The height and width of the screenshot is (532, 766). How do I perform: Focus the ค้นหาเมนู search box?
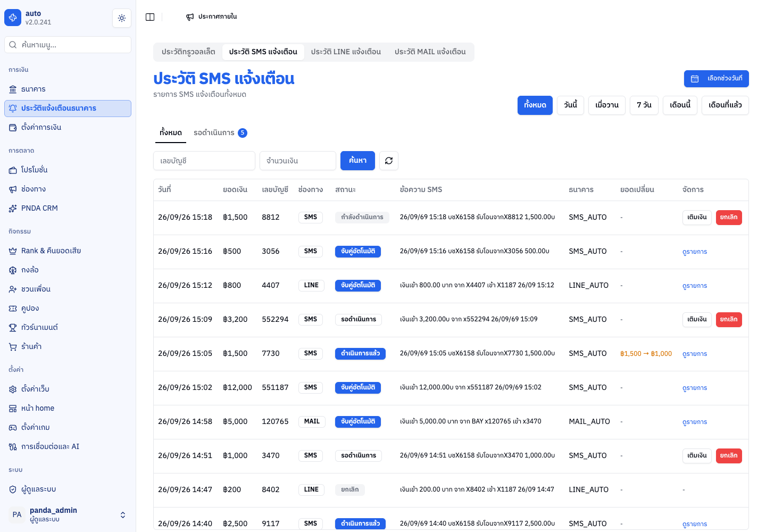68,45
